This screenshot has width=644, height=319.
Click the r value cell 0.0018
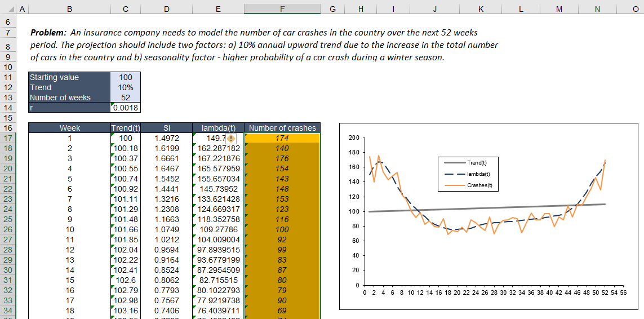point(126,108)
